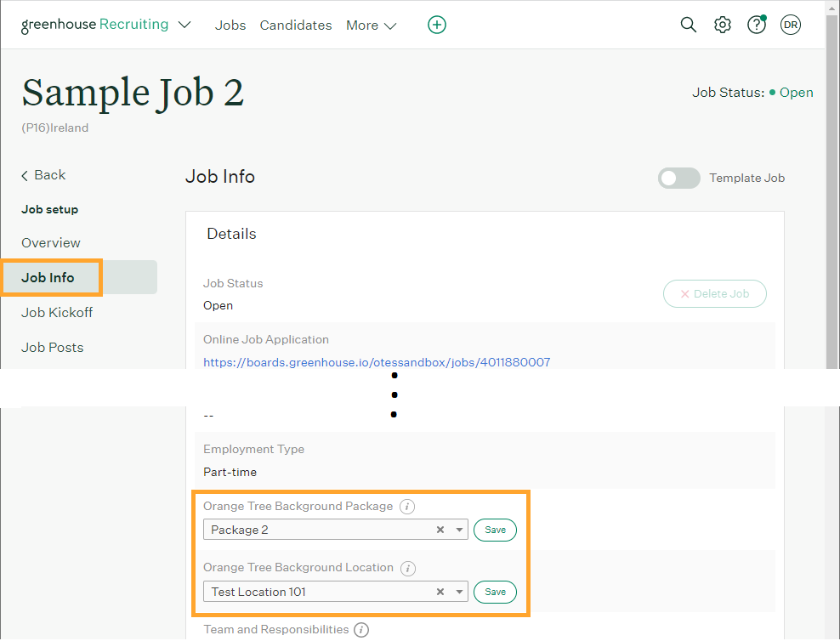Screen dimensions: 840x641
Task: Save the Orange Tree Background Package
Action: point(495,530)
